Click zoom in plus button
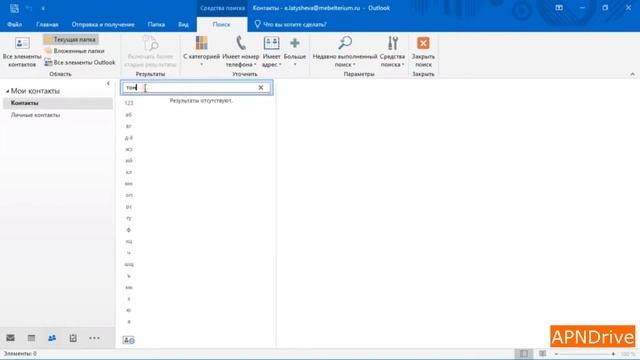 (x=613, y=354)
